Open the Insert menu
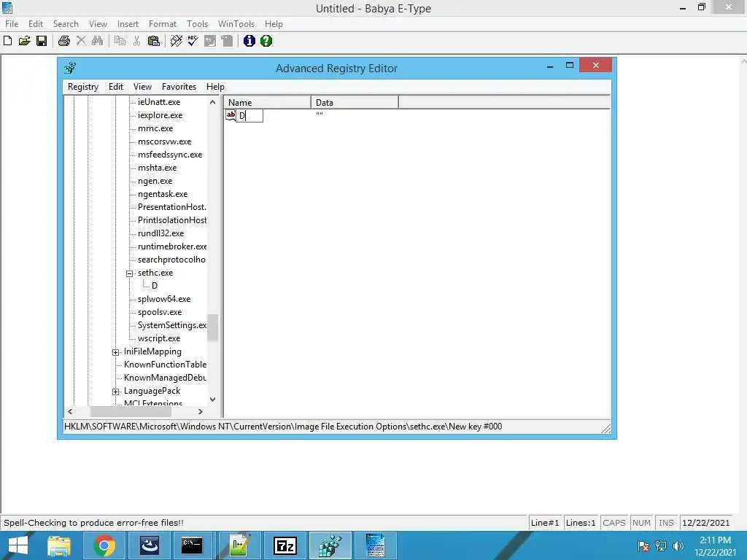Screen dimensions: 747x560 click(128, 24)
